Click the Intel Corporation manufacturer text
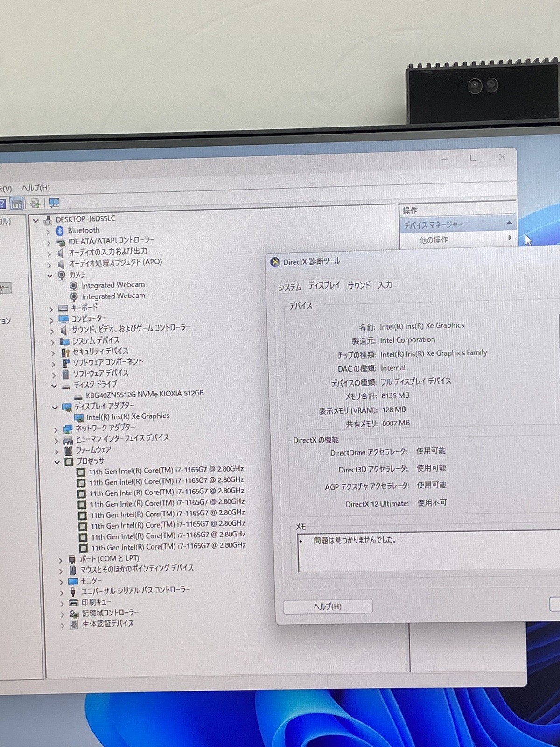This screenshot has width=560, height=747. [407, 340]
